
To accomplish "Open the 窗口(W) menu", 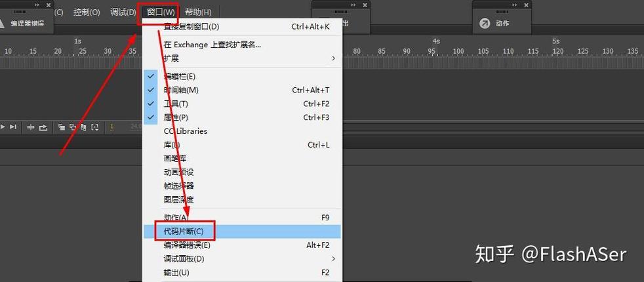I will (161, 12).
